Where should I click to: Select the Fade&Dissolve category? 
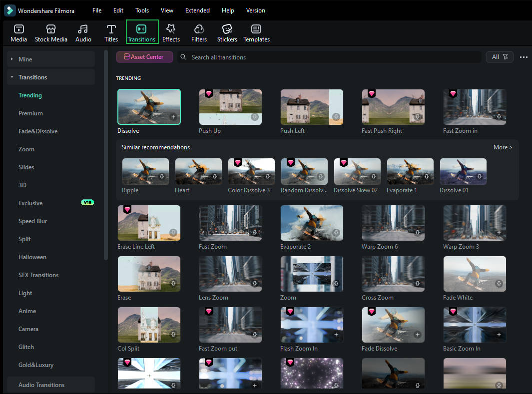tap(38, 131)
